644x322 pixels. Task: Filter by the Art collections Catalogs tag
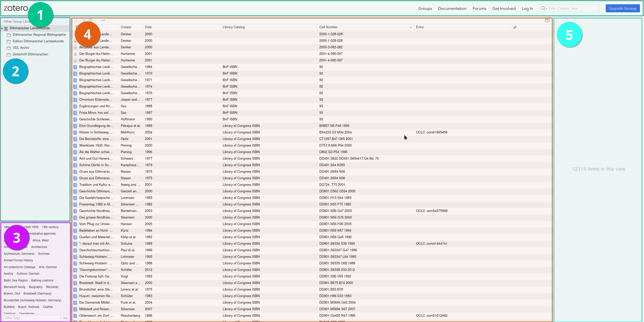(19, 267)
